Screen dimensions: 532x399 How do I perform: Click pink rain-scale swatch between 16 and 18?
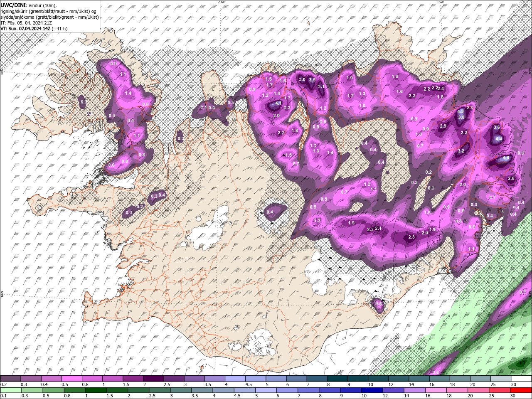pyautogui.click(x=435, y=390)
